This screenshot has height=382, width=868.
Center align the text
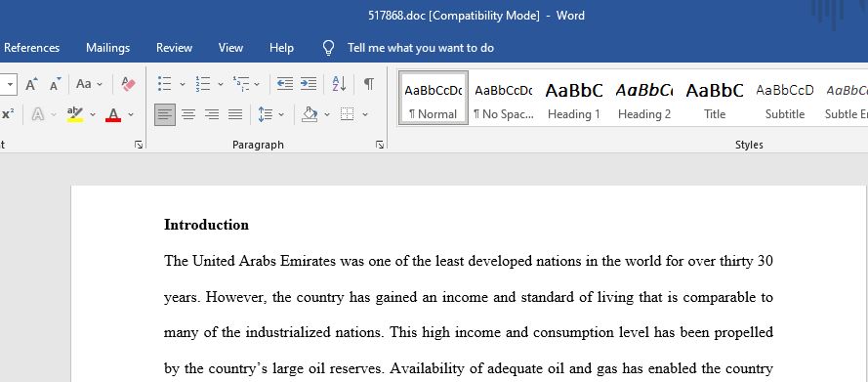tap(188, 114)
